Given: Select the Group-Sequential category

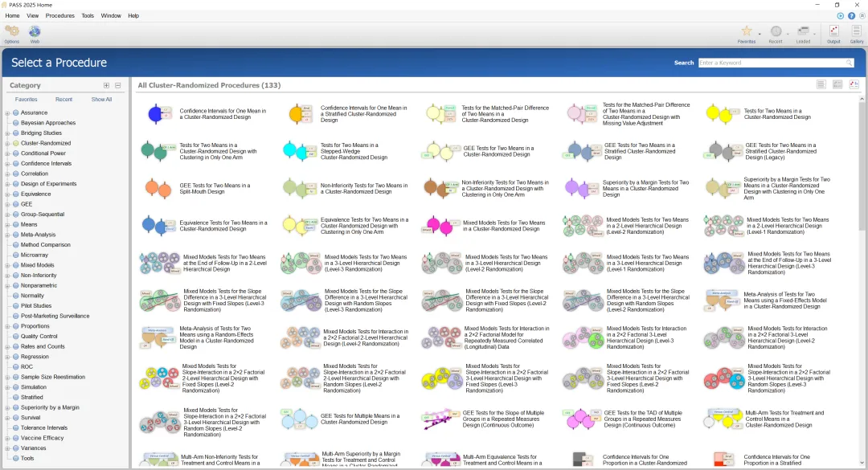Looking at the screenshot, I should point(43,215).
